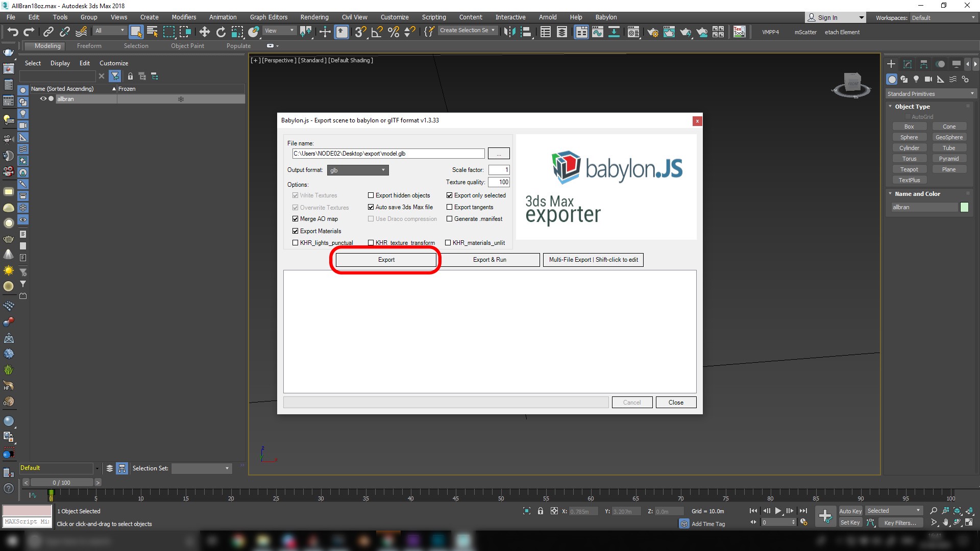
Task: Click the Play Animation button
Action: pyautogui.click(x=778, y=511)
